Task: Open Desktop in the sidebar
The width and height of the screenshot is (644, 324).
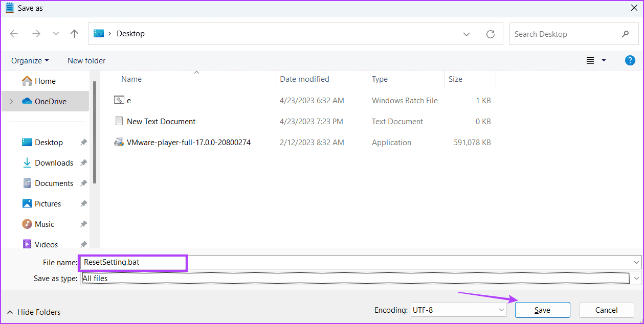Action: [49, 142]
